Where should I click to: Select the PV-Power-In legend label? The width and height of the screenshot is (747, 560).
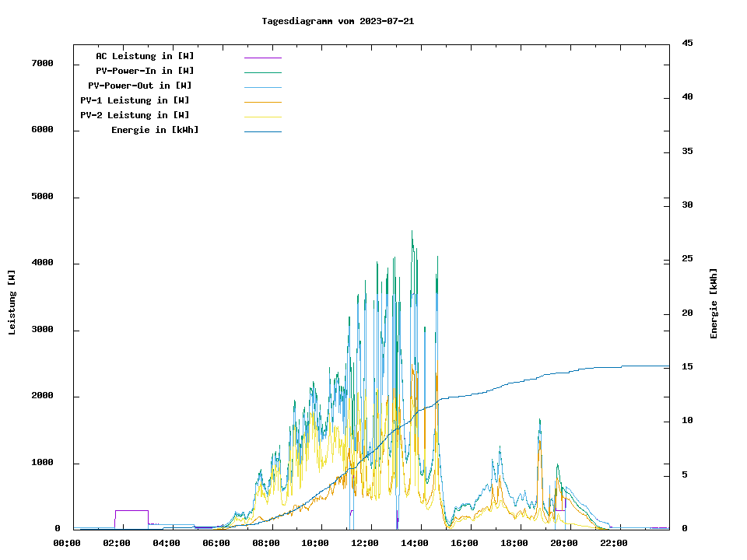coord(145,71)
